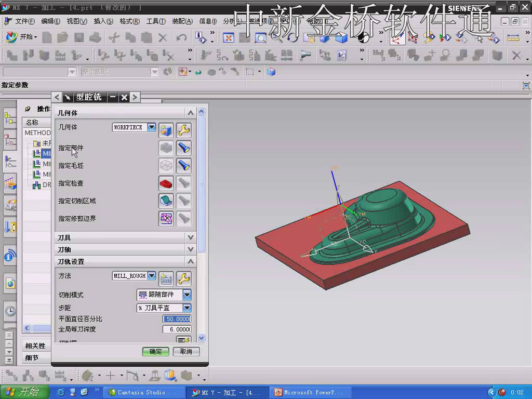Image resolution: width=532 pixels, height=399 pixels.
Task: Select the 未用项 folder in the navigator tree
Action: point(42,143)
